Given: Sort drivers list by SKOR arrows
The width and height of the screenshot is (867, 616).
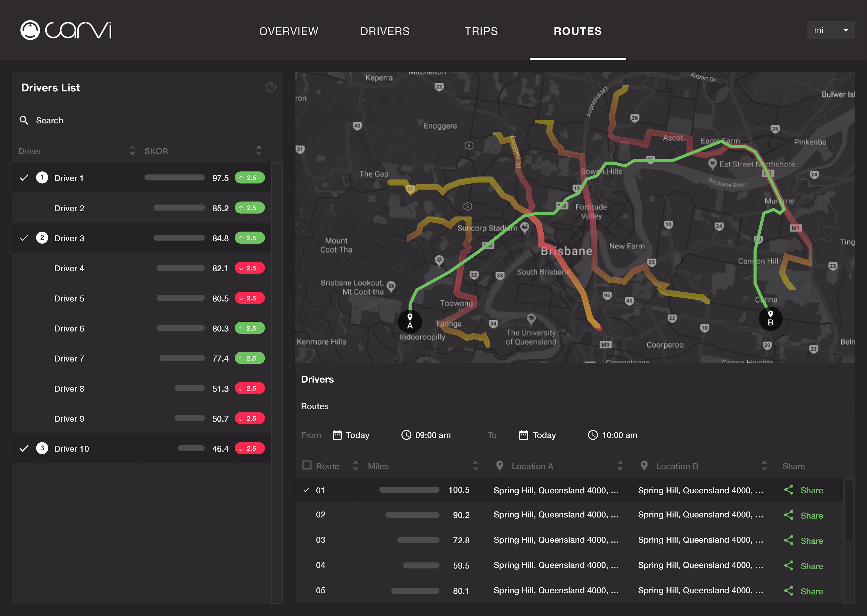Looking at the screenshot, I should coord(259,151).
